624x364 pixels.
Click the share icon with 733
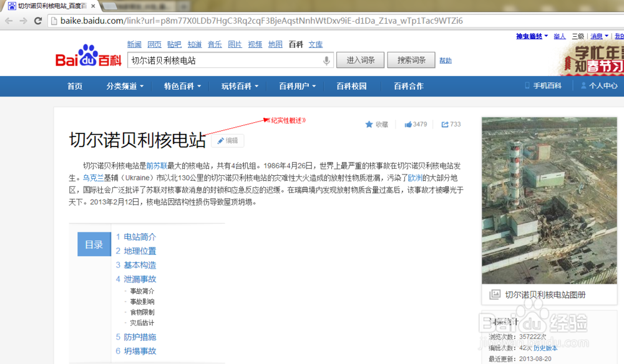[x=445, y=125]
